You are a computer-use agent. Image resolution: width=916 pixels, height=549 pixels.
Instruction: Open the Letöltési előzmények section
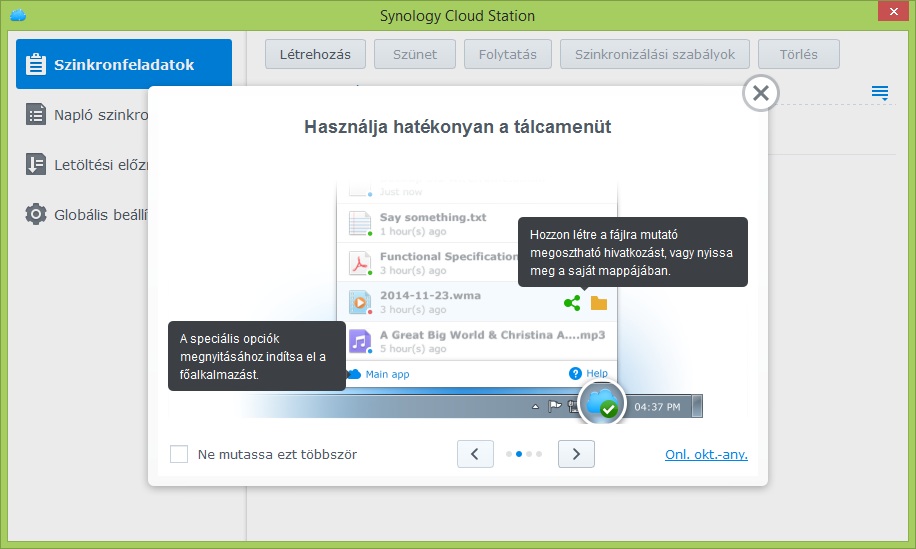point(86,165)
